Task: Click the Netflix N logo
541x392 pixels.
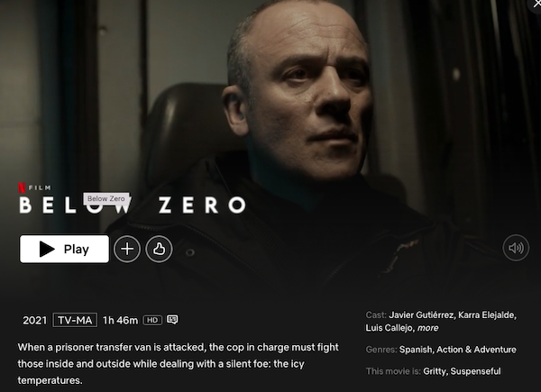Action: pyautogui.click(x=22, y=187)
